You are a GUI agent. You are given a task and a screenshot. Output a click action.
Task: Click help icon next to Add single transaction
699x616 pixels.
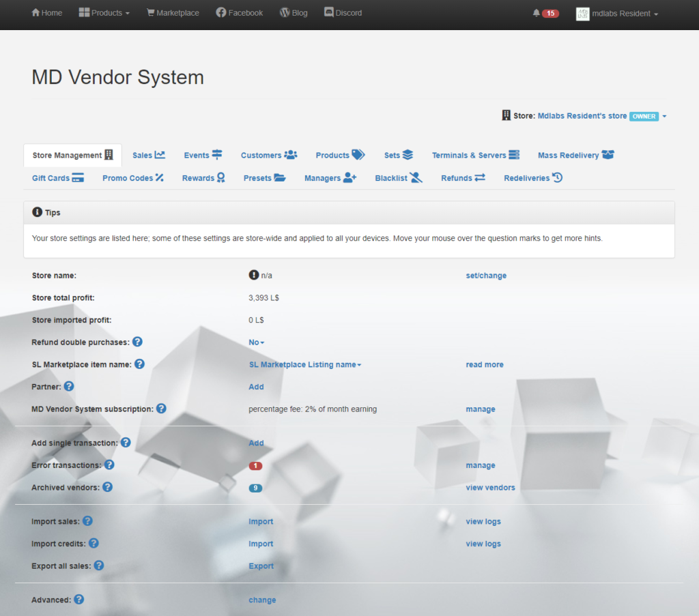pyautogui.click(x=126, y=442)
